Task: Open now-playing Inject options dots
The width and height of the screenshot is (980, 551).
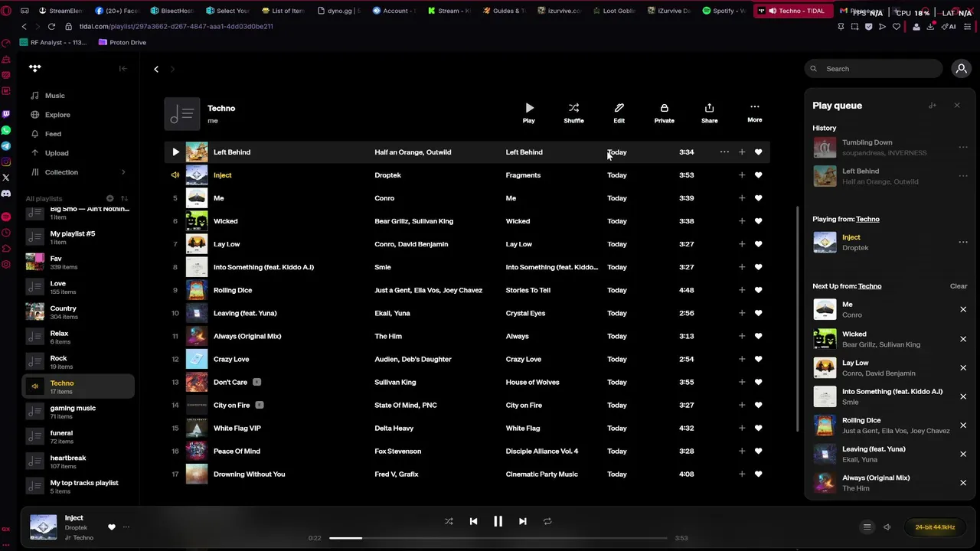Action: [x=126, y=527]
